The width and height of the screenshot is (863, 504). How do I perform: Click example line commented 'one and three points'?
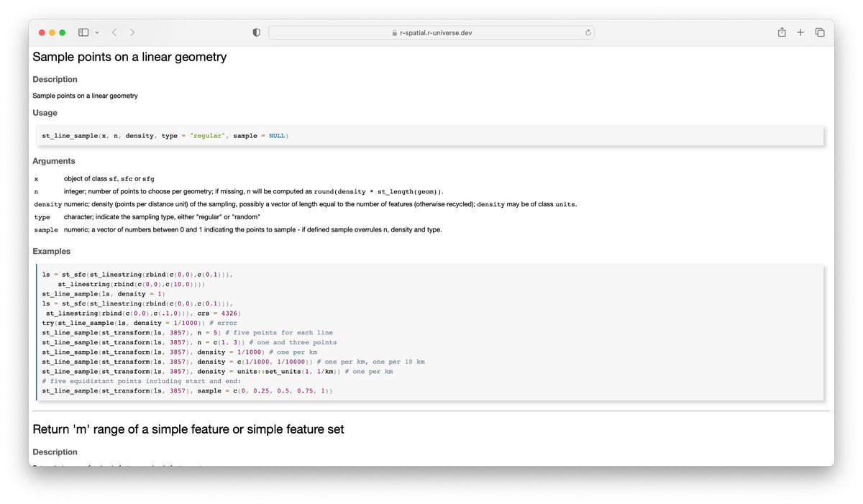tap(188, 342)
